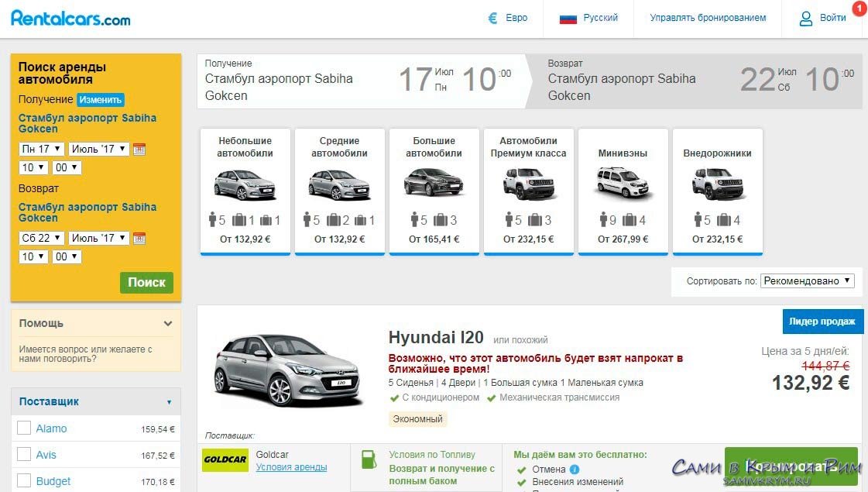The width and height of the screenshot is (868, 492).
Task: Open the Rentalcars.com logo homepage
Action: coord(70,19)
